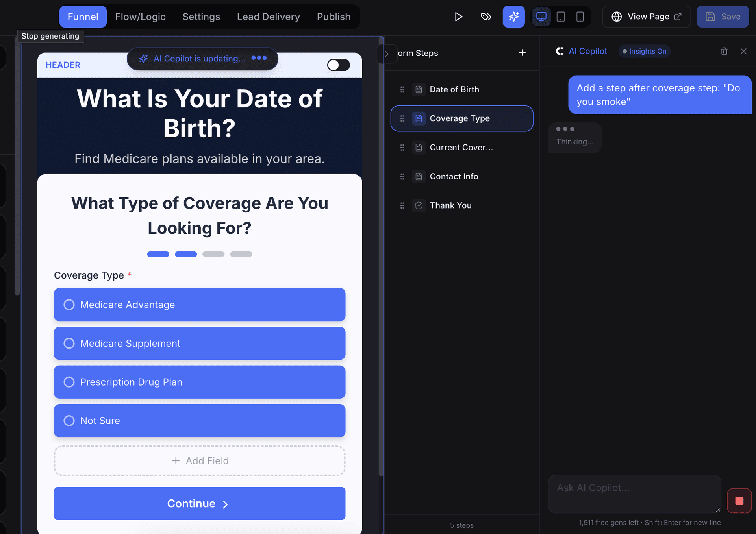This screenshot has height=534, width=756.
Task: Select the Medicare Advantage radio option
Action: click(69, 304)
